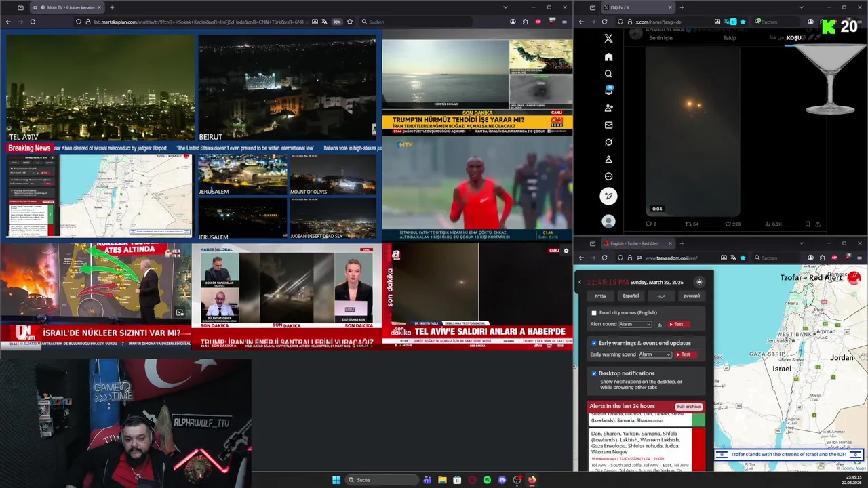The height and width of the screenshot is (488, 868).
Task: Open Discord from the Windows taskbar
Action: tap(502, 480)
